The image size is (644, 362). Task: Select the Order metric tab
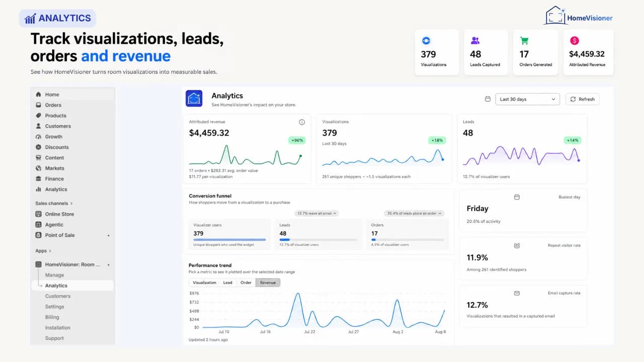[246, 283]
